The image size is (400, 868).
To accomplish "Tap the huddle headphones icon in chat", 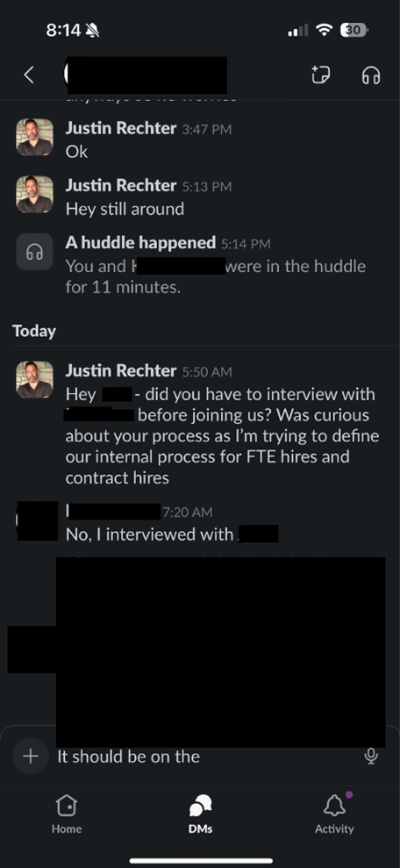I will (x=34, y=252).
